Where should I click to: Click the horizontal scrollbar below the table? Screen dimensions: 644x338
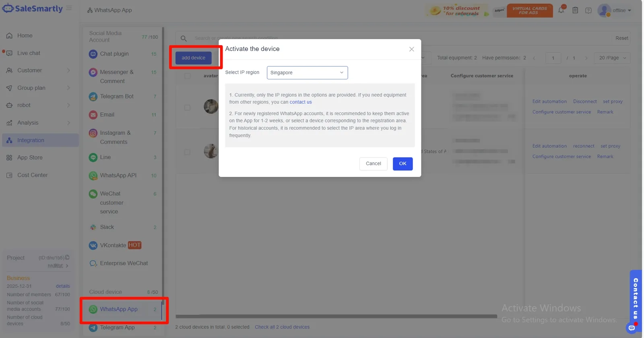[x=336, y=317]
